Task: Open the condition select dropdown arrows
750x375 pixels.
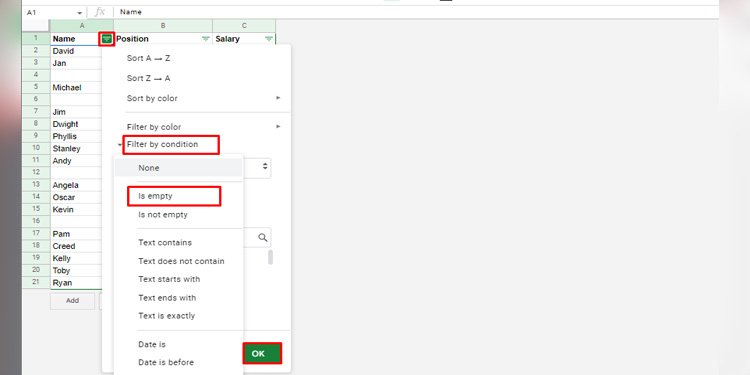Action: [x=265, y=166]
